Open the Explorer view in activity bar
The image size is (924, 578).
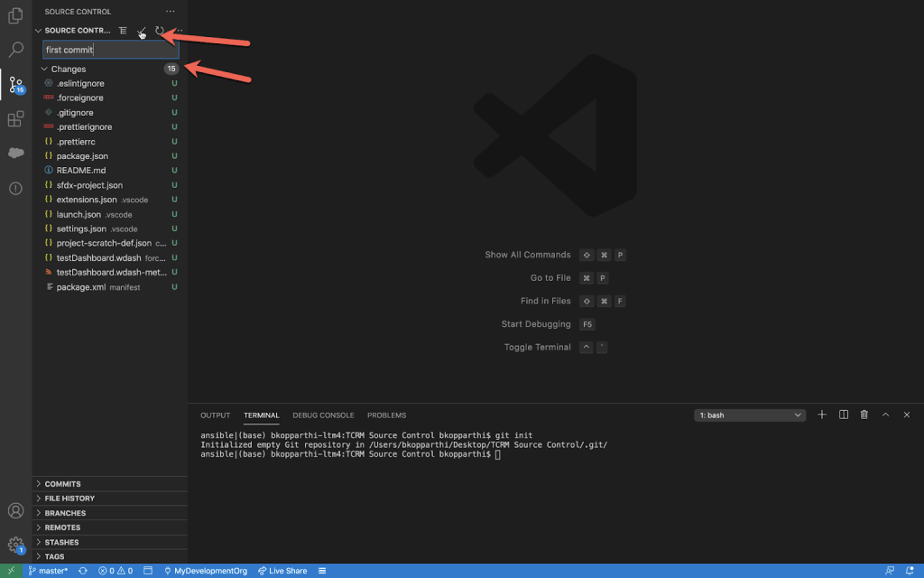point(15,15)
